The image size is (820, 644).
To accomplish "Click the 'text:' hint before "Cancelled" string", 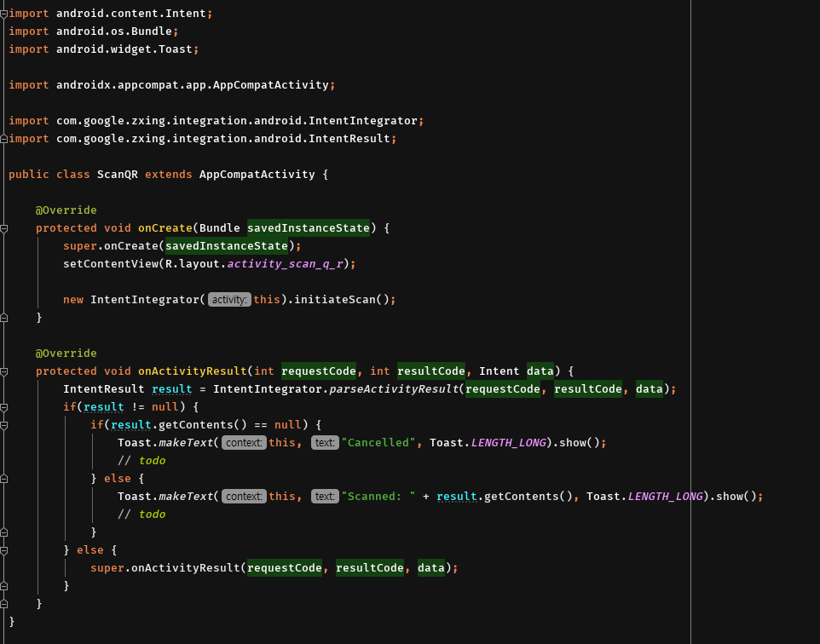I will point(325,443).
